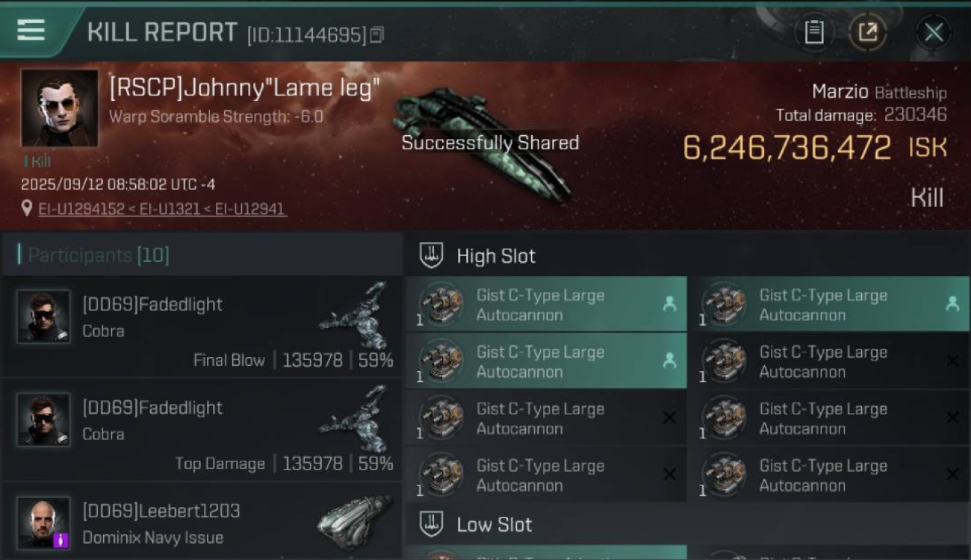The width and height of the screenshot is (971, 560).
Task: Close the Kill Report window
Action: (x=933, y=32)
